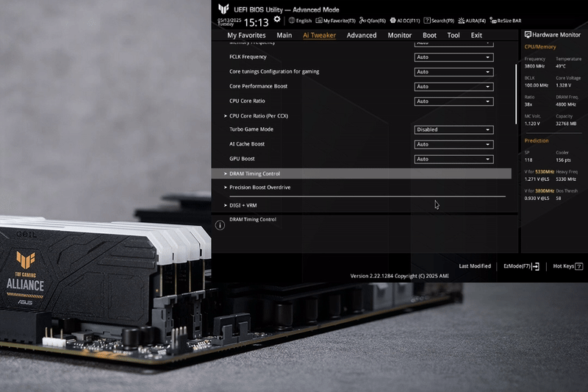Click the GPU Boost label
The image size is (588, 392).
point(242,159)
